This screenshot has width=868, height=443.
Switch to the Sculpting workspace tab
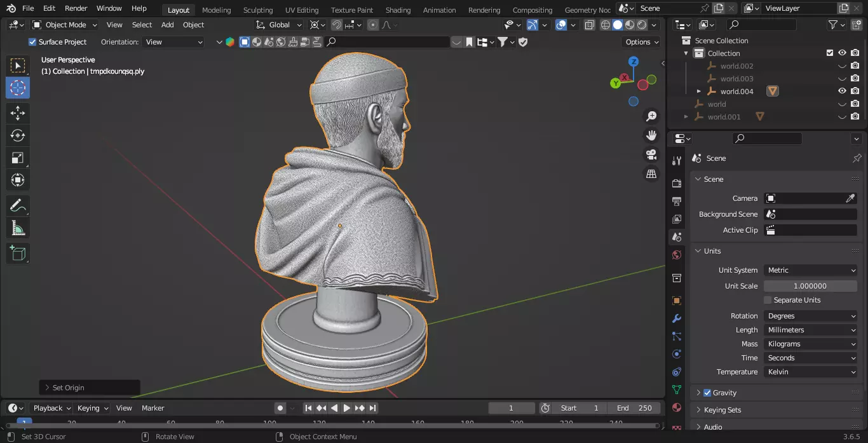(258, 10)
